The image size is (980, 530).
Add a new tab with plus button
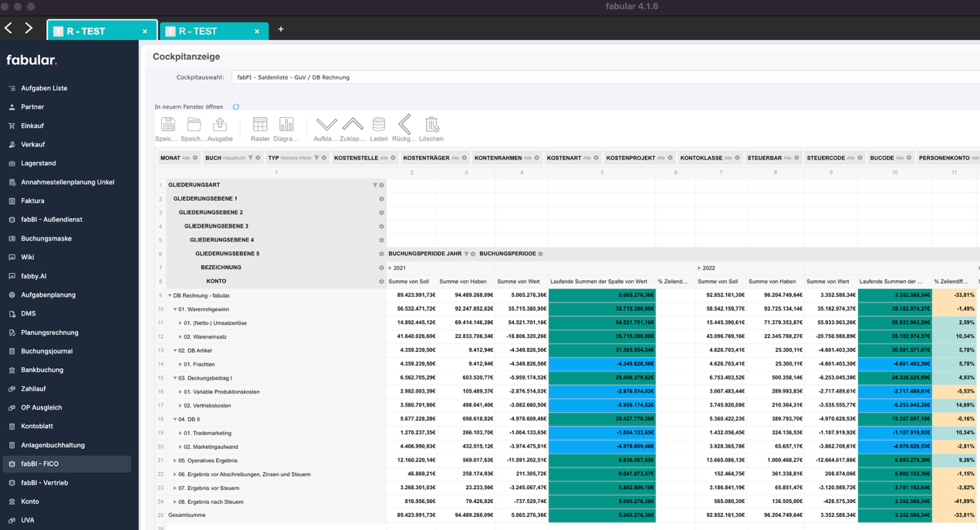pos(281,30)
